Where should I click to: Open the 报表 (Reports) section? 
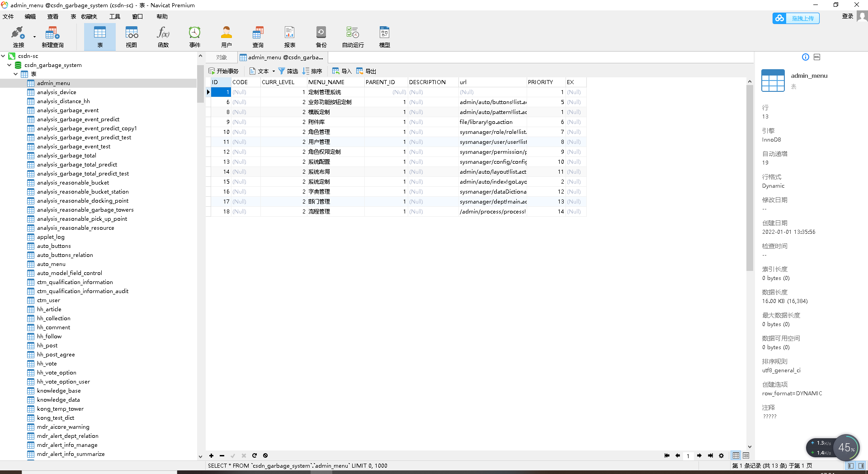pyautogui.click(x=289, y=36)
